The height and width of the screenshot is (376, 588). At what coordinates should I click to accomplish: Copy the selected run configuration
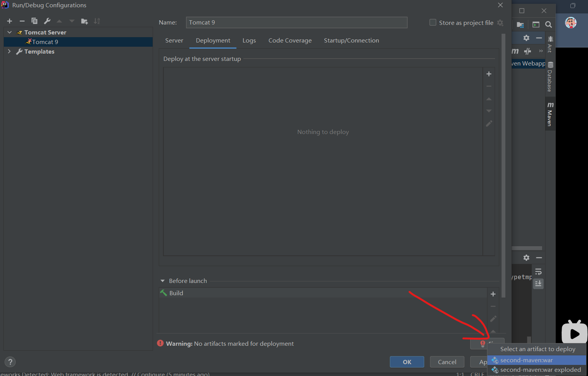point(34,21)
